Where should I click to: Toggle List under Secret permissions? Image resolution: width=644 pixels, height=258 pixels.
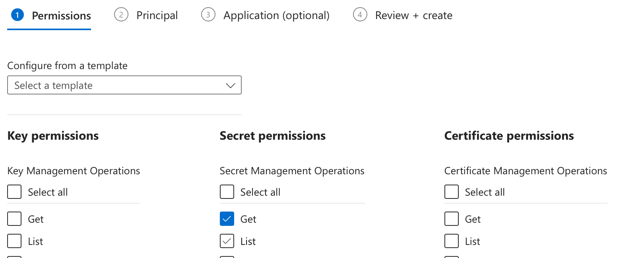[227, 241]
